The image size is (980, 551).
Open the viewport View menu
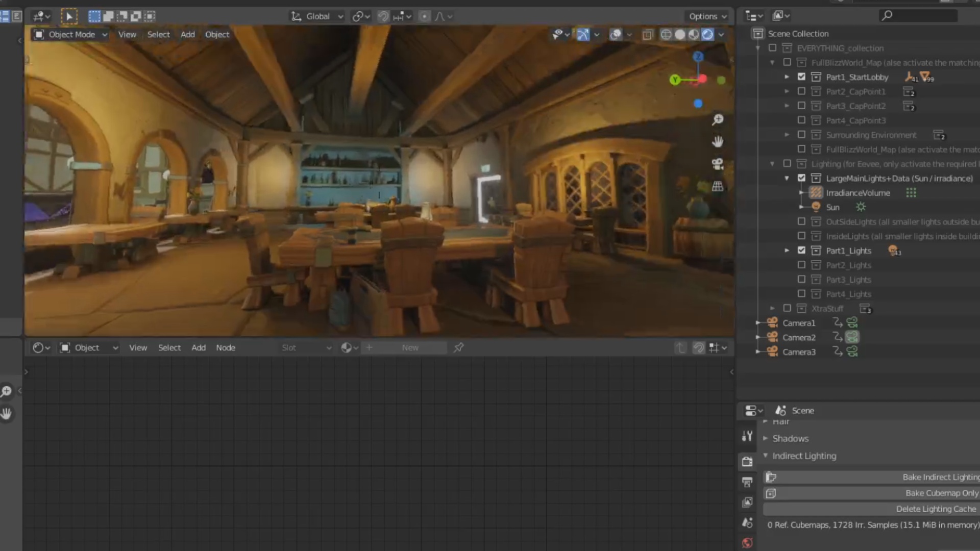[127, 34]
